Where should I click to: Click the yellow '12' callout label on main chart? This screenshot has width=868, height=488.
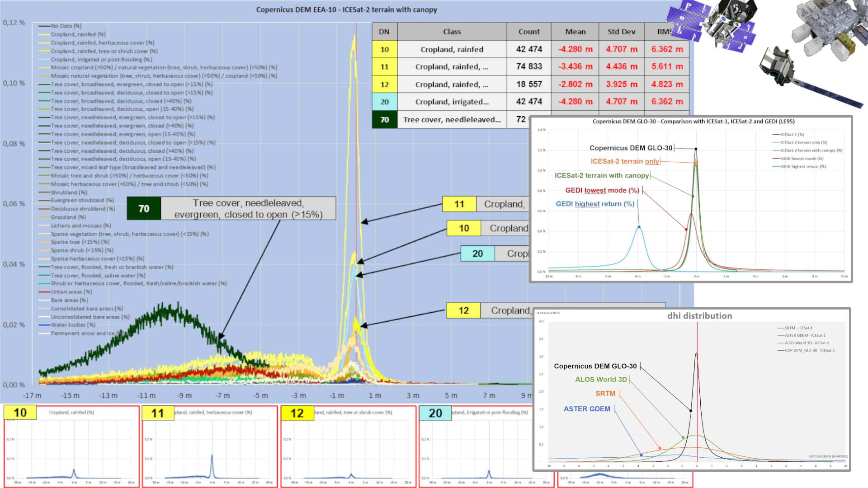[463, 310]
